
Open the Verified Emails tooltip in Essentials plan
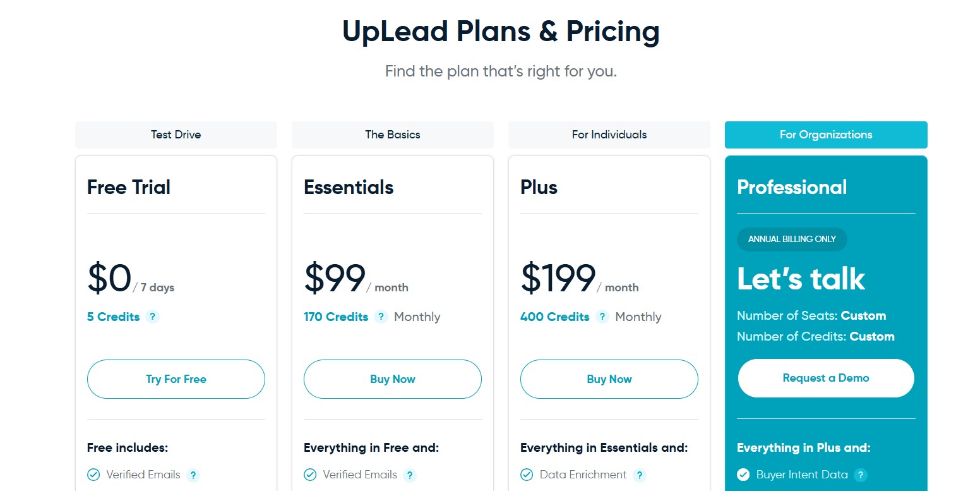[x=410, y=475]
